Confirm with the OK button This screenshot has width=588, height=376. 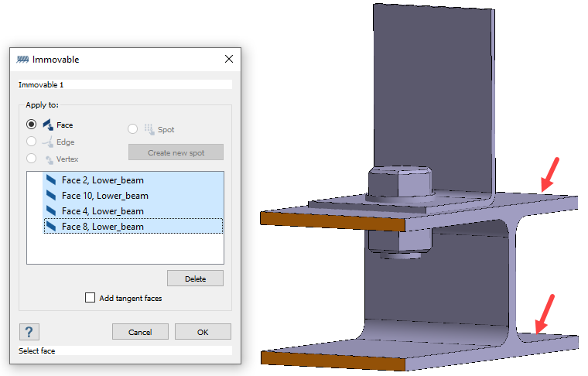(x=203, y=332)
